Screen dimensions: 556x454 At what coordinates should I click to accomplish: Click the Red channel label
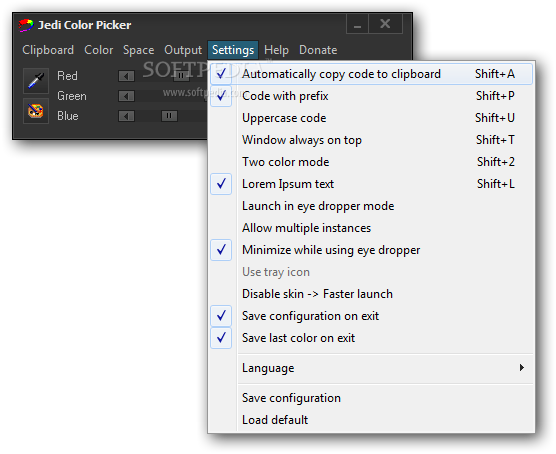67,76
